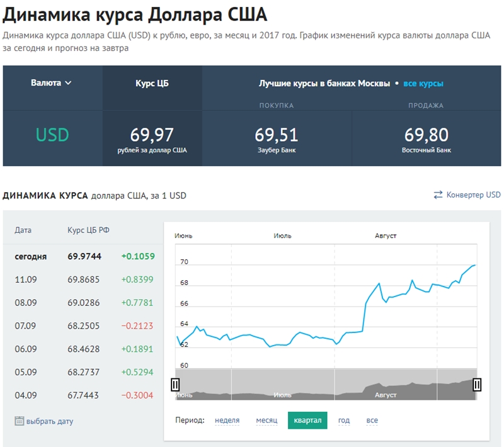Grab the left range slider handle
This screenshot has height=447, width=504.
[175, 384]
